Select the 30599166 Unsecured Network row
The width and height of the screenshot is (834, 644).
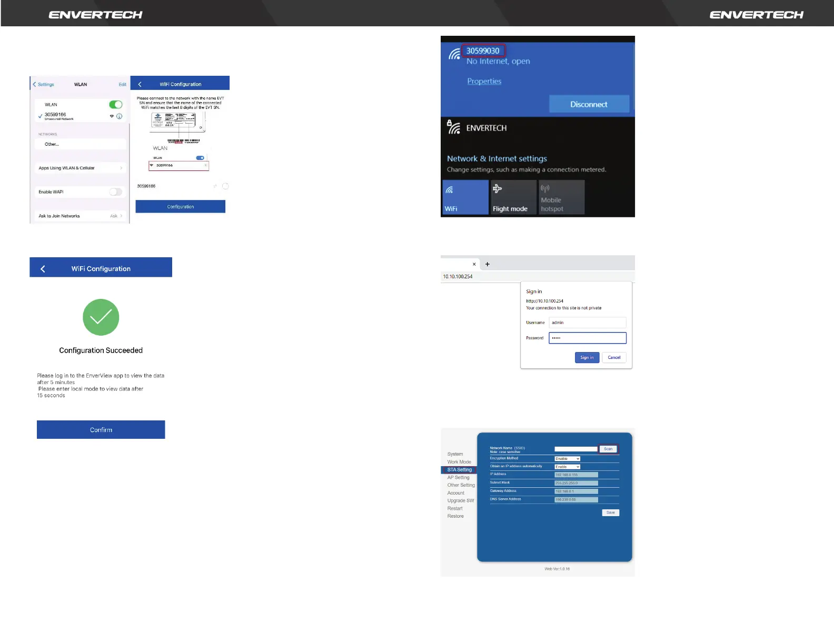[81, 116]
